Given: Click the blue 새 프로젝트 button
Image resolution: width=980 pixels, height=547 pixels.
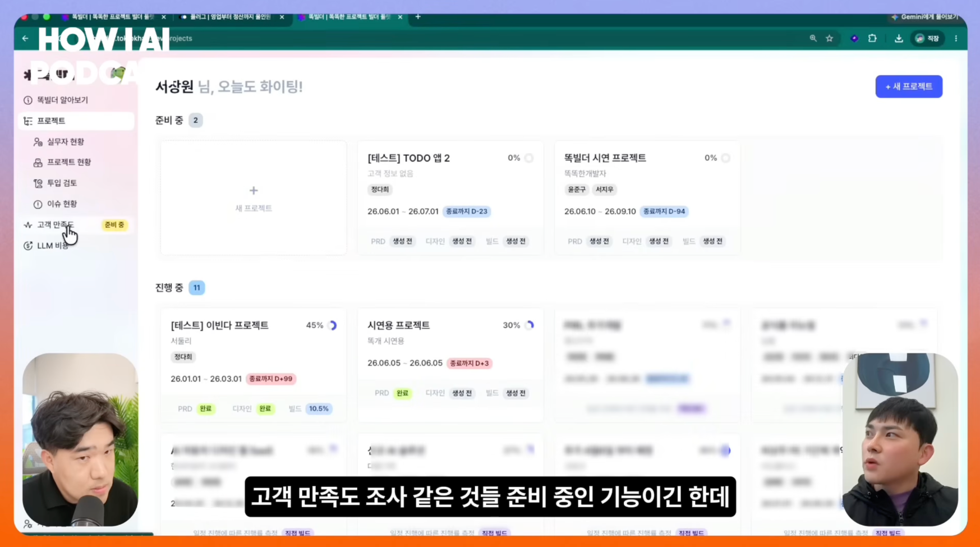Looking at the screenshot, I should click(x=909, y=86).
